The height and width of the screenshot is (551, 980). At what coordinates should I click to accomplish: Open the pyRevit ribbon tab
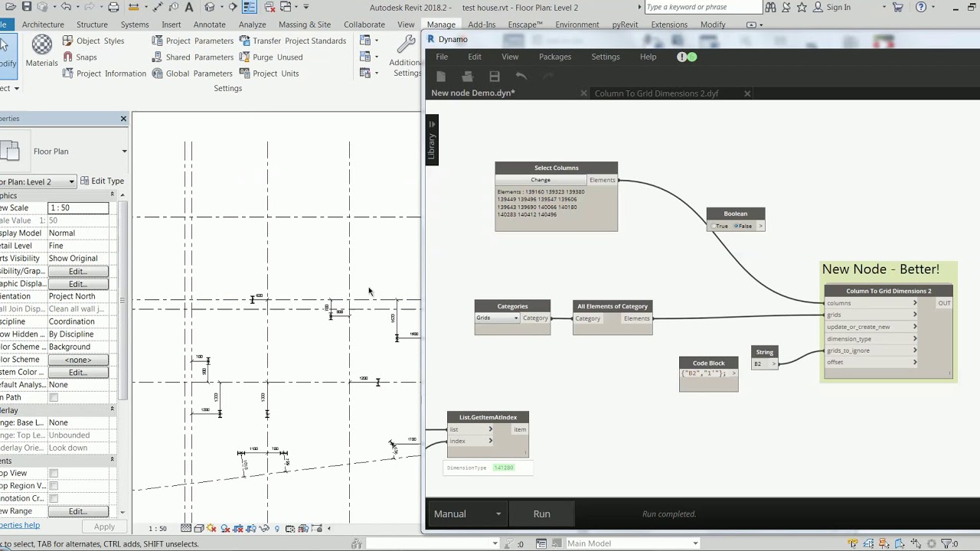coord(625,24)
